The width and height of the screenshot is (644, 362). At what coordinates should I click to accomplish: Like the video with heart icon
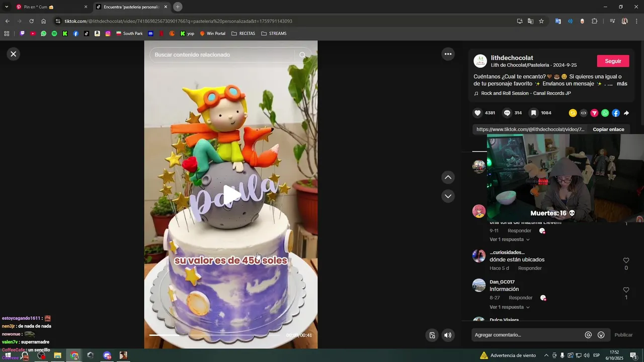(x=477, y=113)
